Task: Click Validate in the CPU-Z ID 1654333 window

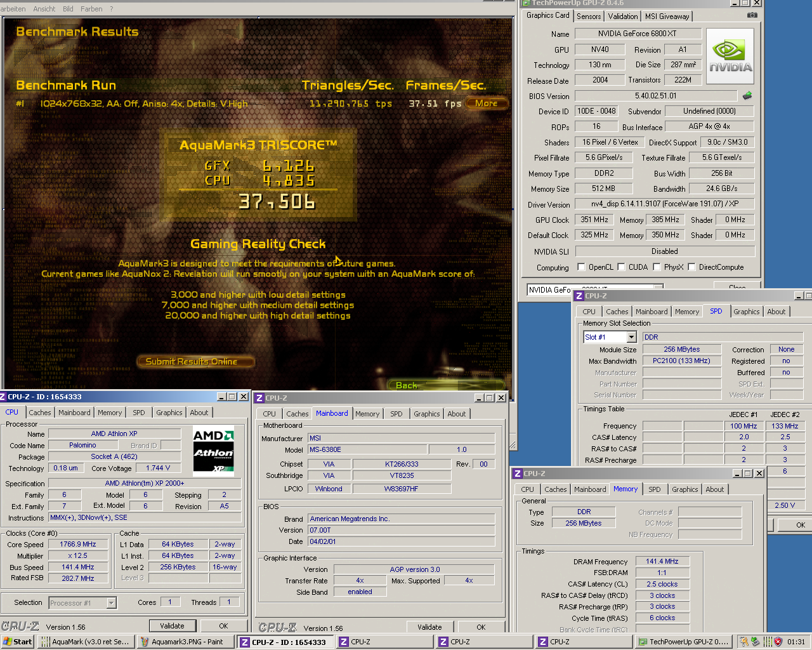Action: tap(172, 626)
